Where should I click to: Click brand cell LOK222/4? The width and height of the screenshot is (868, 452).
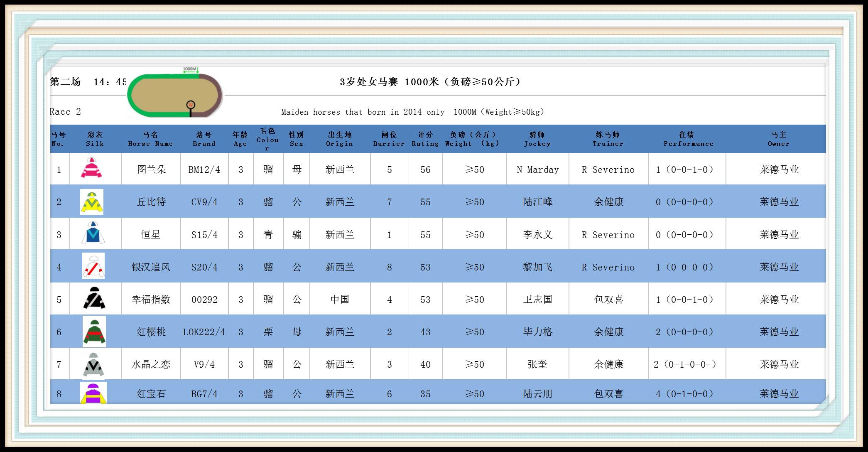pyautogui.click(x=204, y=332)
